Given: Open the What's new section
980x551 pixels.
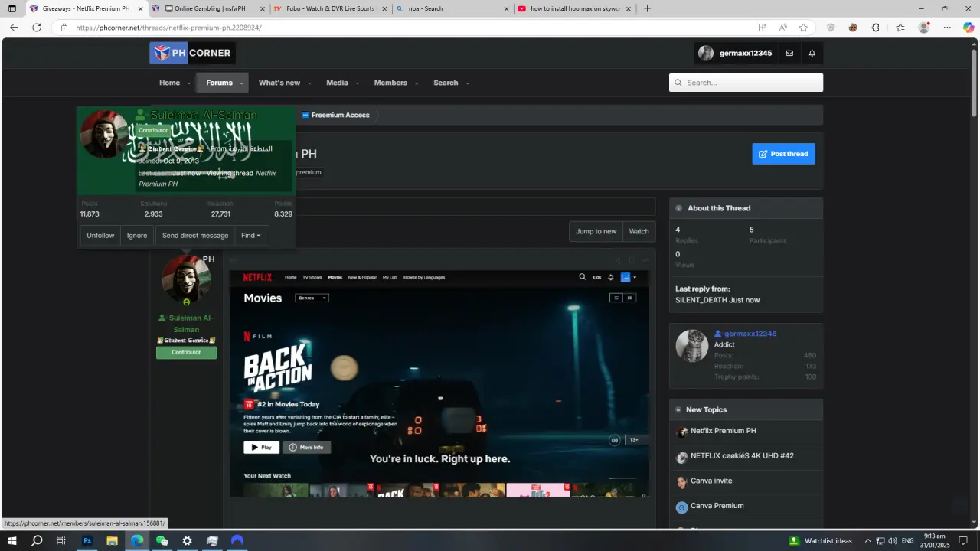Looking at the screenshot, I should (x=279, y=83).
